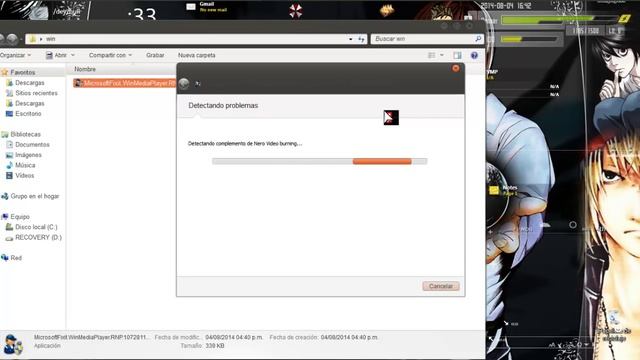Open Vídeos library
This screenshot has height=360, width=640.
(x=24, y=176)
